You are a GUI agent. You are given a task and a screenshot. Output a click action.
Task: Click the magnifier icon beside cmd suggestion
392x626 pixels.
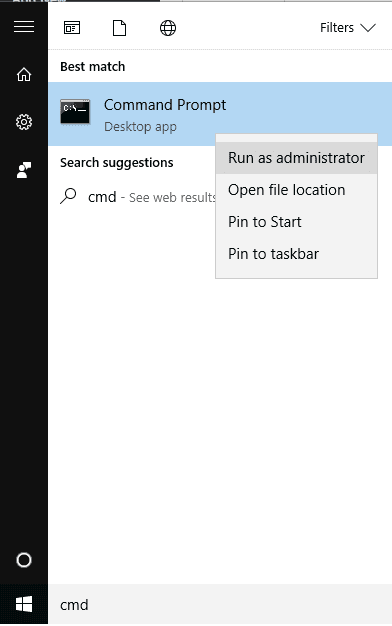click(x=68, y=196)
